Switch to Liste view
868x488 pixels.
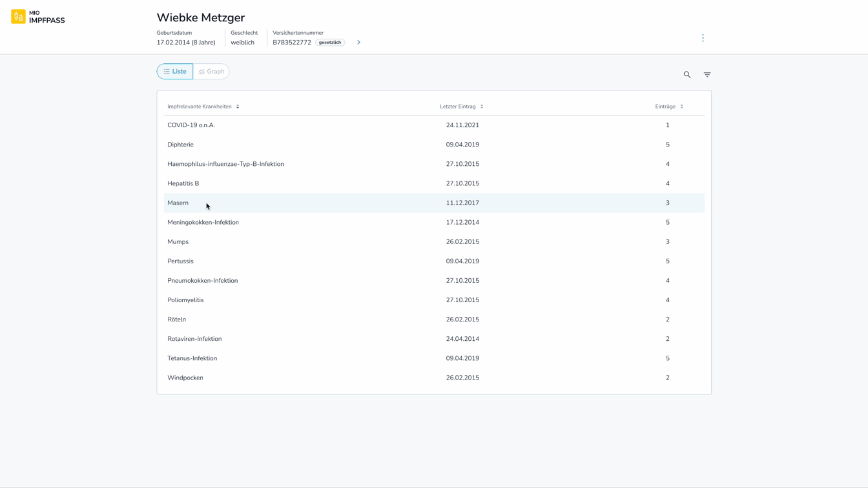(x=175, y=72)
